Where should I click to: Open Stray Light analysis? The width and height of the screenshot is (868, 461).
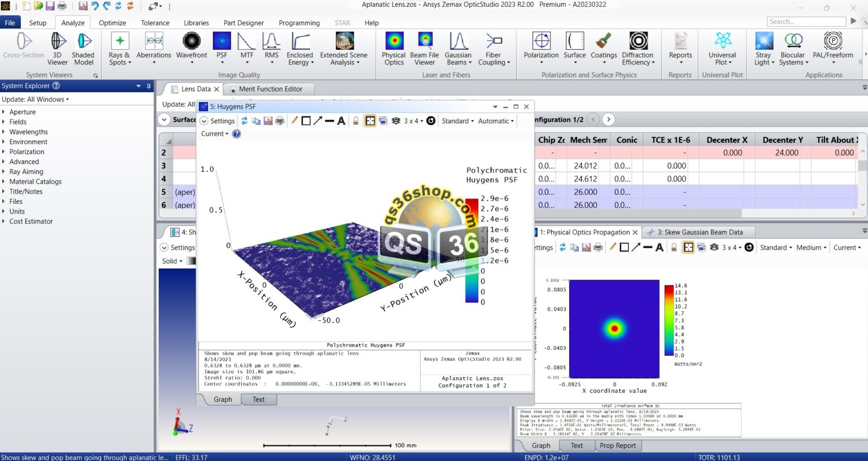coord(764,49)
